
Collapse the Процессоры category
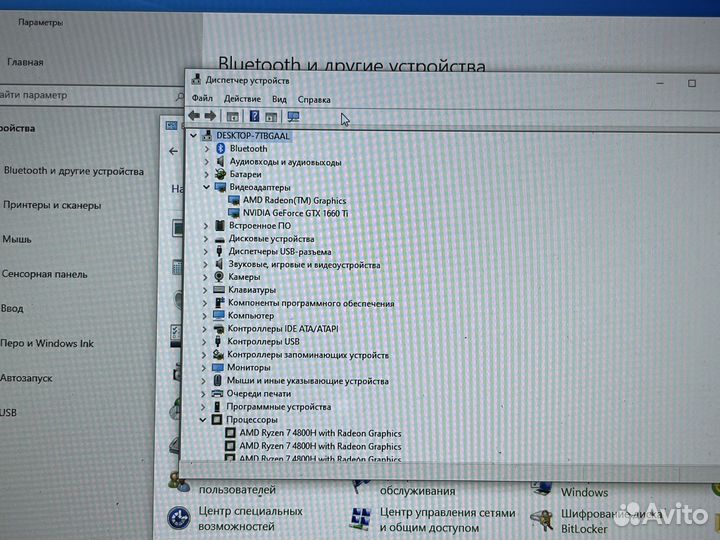click(203, 420)
